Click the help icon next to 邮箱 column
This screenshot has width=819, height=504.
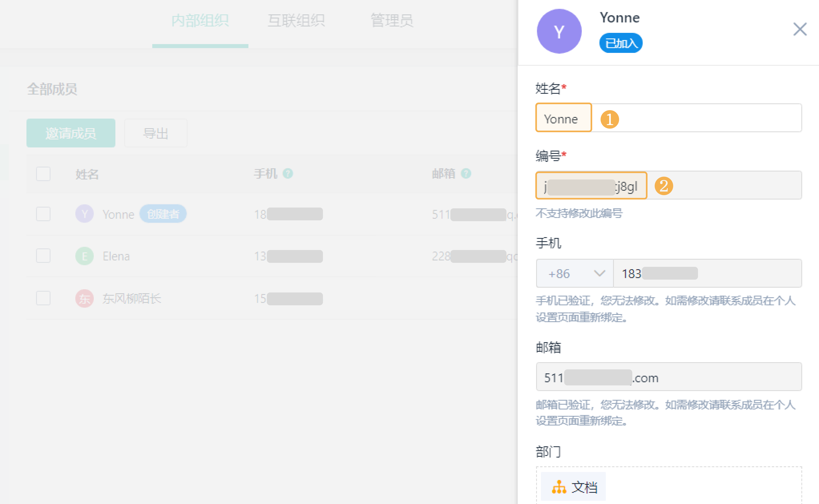tap(466, 174)
